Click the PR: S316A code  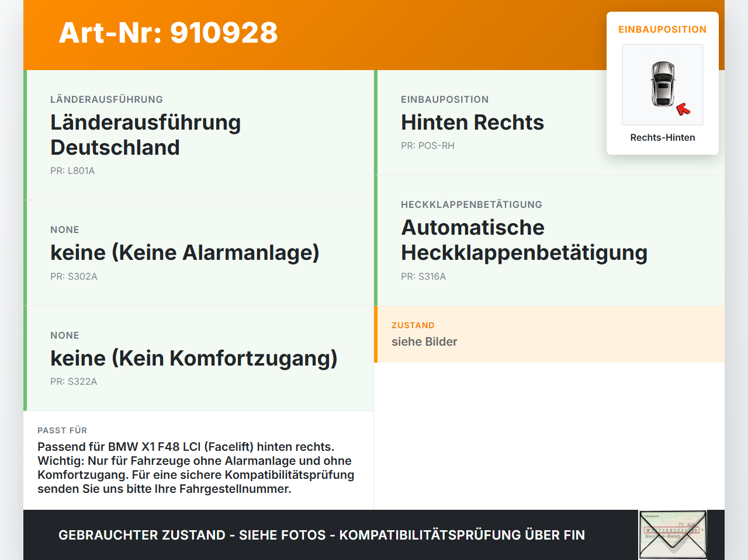pos(423,276)
